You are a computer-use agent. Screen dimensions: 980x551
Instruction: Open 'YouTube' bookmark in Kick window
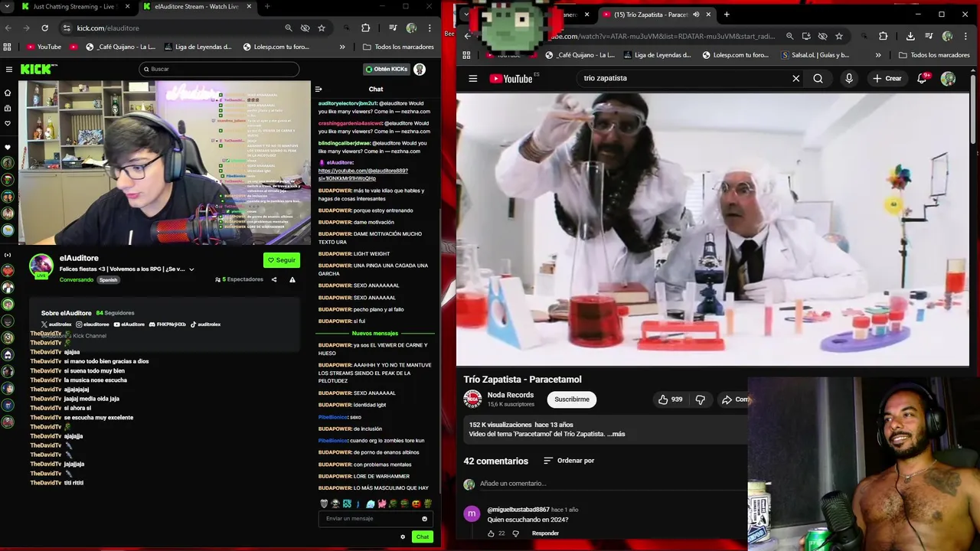click(x=44, y=47)
